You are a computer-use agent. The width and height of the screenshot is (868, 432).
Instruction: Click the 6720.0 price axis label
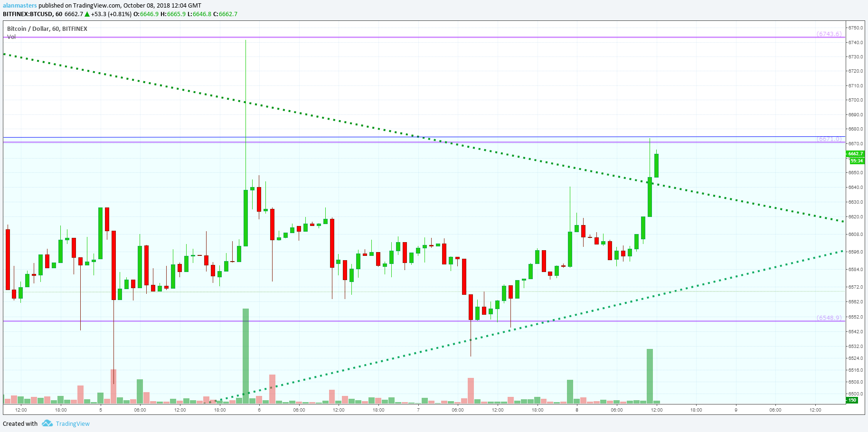point(856,71)
